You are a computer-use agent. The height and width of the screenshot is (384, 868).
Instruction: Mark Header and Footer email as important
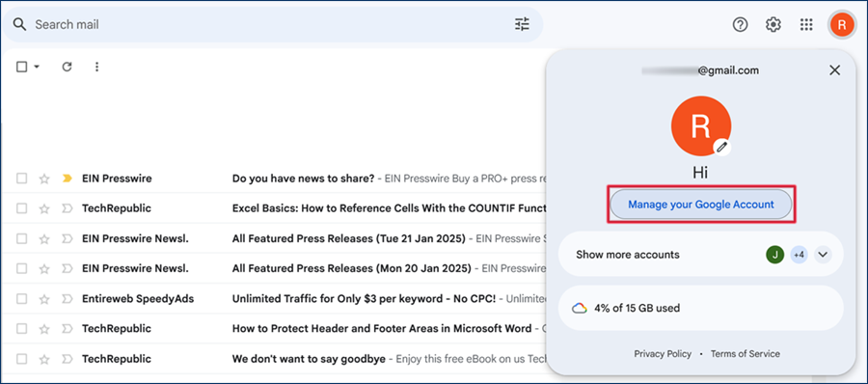[67, 329]
